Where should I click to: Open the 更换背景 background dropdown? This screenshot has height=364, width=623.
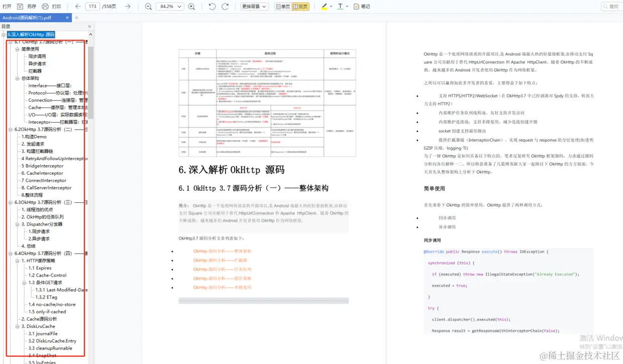tap(254, 7)
